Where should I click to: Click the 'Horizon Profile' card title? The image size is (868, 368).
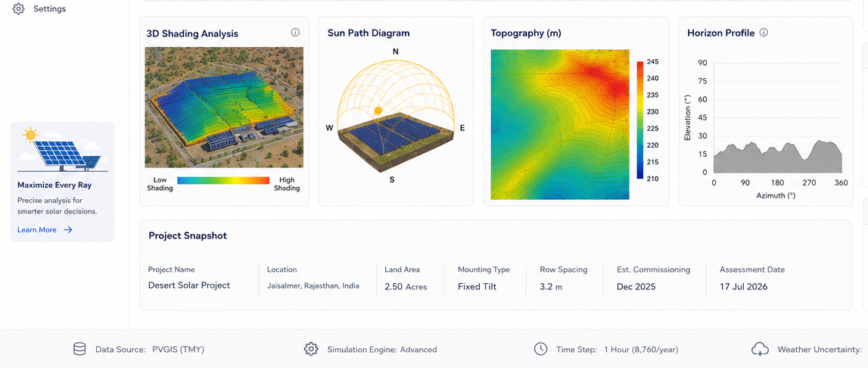[x=720, y=33]
